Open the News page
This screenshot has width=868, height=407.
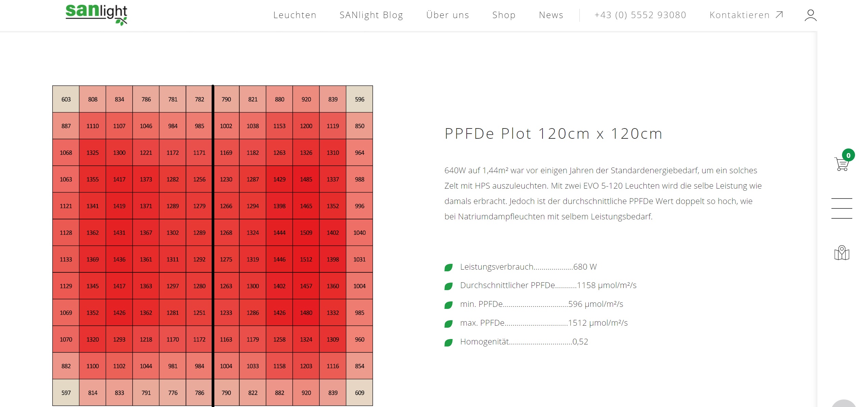click(551, 15)
